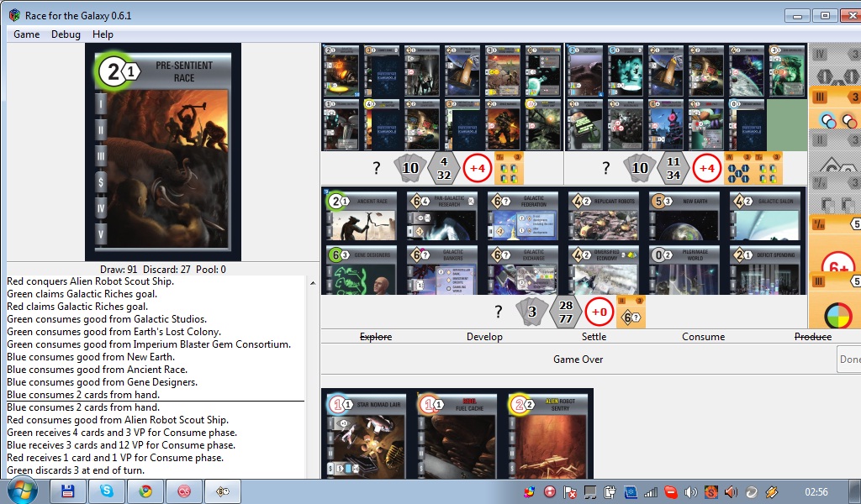Click the red +0 military strength circle
The width and height of the screenshot is (861, 504).
600,312
